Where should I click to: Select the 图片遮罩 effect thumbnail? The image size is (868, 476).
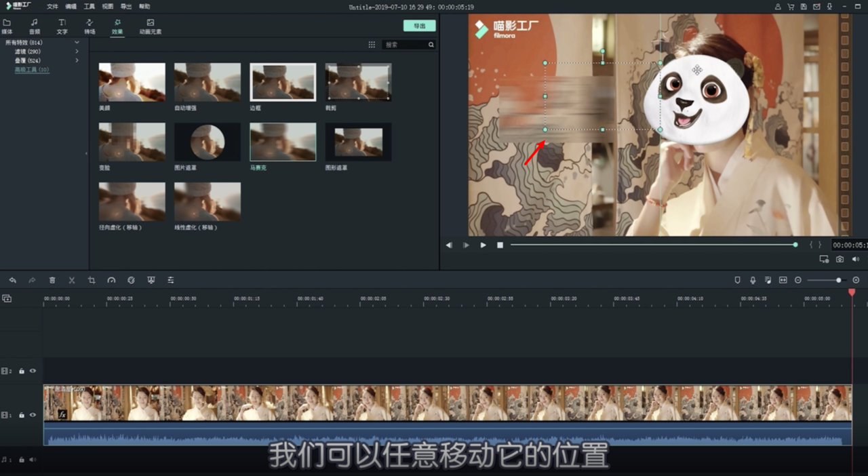coord(208,142)
